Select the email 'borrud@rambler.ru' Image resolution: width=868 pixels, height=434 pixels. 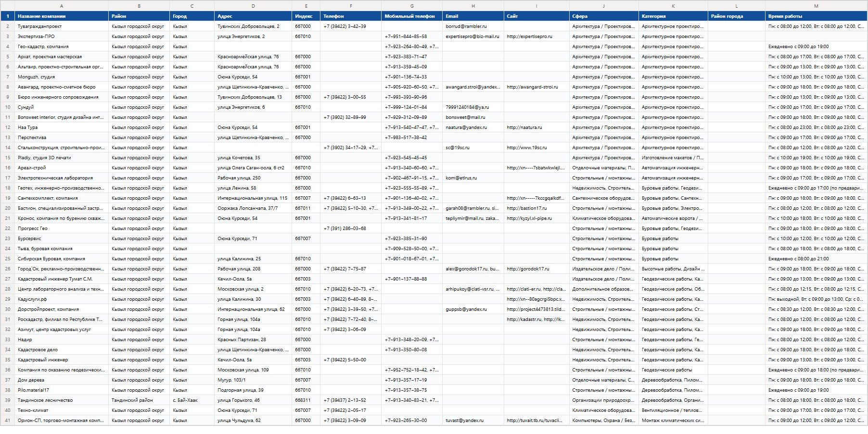point(473,26)
